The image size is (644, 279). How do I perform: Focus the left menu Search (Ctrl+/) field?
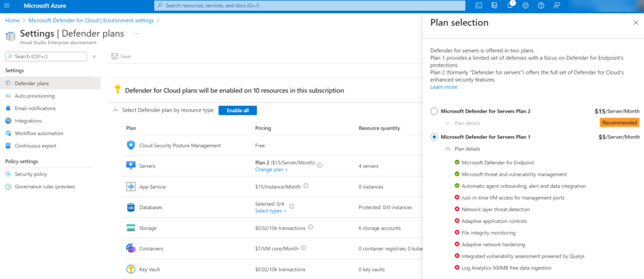[46, 57]
